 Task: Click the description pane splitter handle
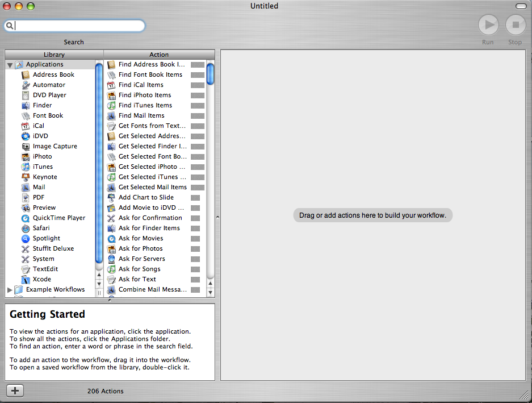110,300
